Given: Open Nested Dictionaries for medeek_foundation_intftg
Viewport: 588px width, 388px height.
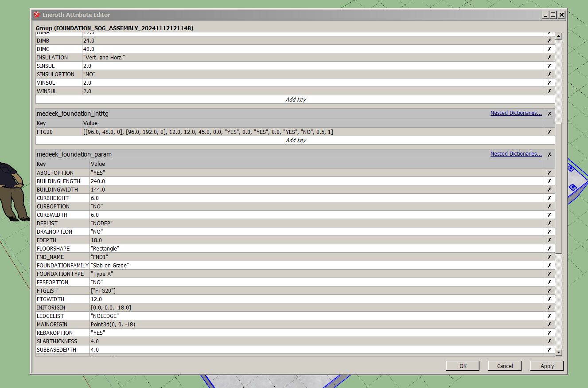Looking at the screenshot, I should [516, 113].
